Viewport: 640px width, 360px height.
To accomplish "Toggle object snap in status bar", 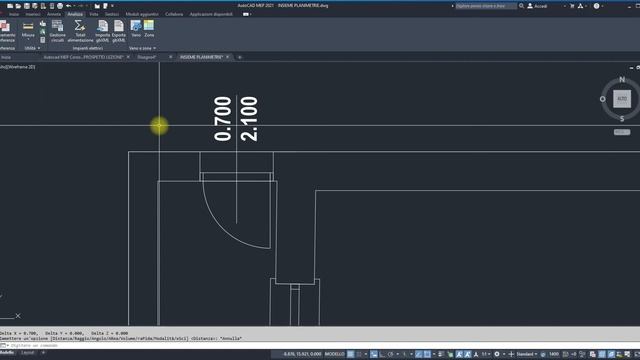I will click(427, 354).
